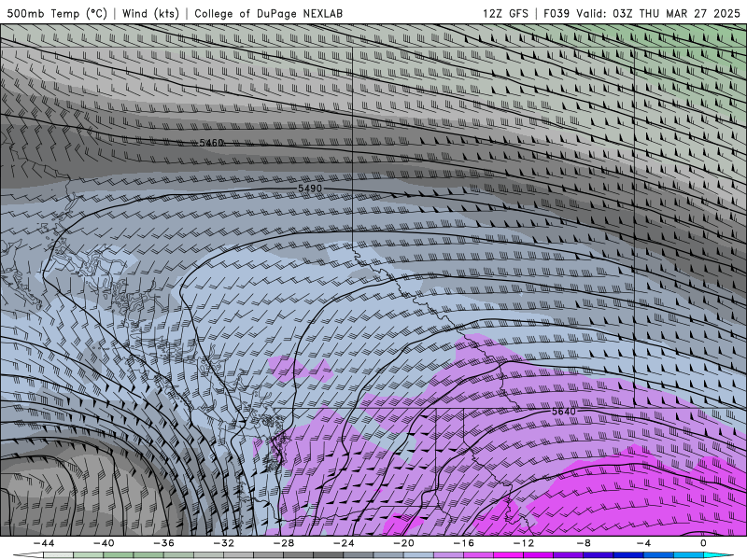The width and height of the screenshot is (747, 560).
Task: Click the -12 color bar tick label
Action: [524, 543]
